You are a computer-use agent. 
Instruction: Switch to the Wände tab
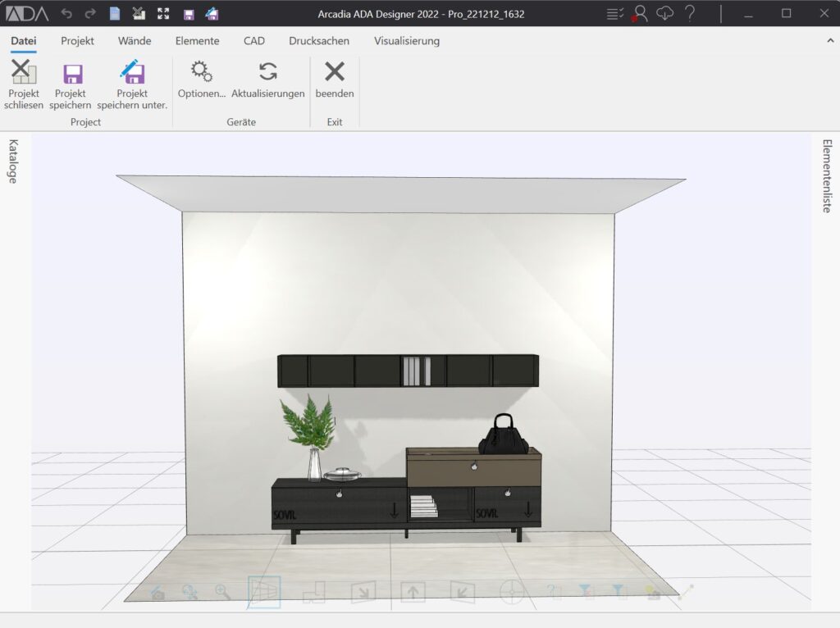[x=135, y=40]
